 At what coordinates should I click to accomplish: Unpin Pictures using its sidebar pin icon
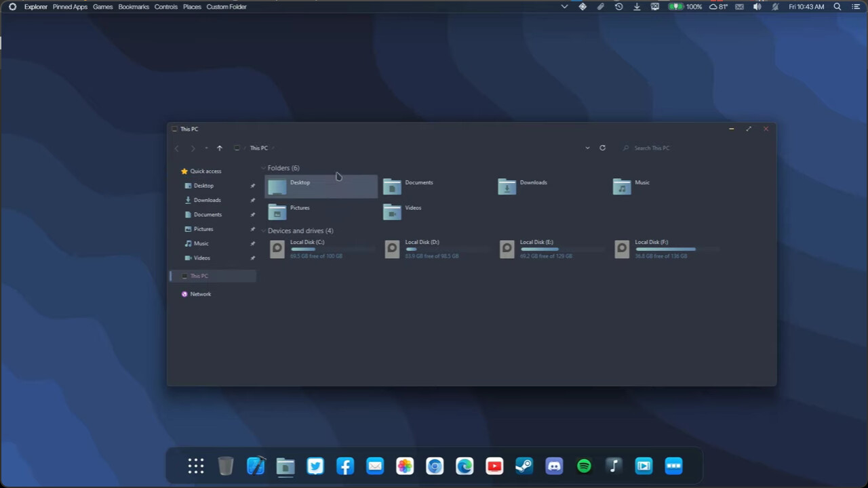click(253, 229)
